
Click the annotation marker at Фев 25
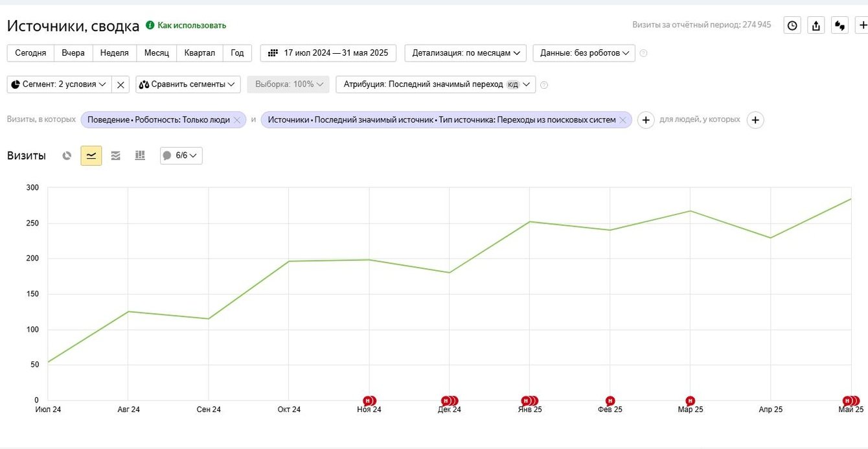point(610,401)
